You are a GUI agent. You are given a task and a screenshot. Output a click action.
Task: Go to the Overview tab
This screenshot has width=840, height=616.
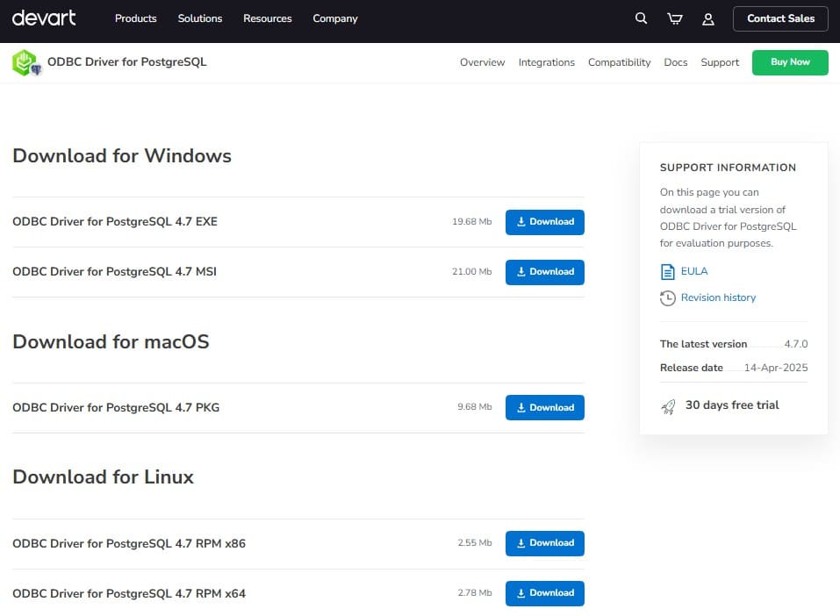(x=482, y=62)
